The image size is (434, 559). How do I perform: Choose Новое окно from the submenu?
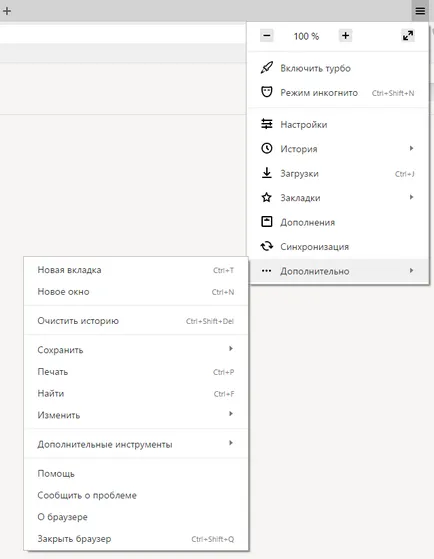pos(136,292)
